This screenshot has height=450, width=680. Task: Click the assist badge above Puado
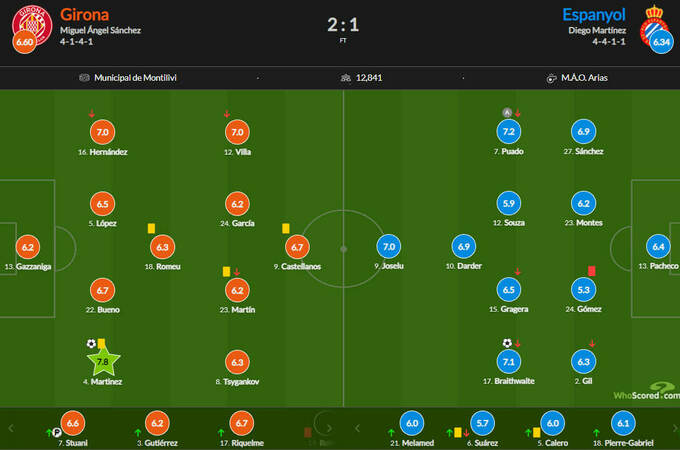coord(507,112)
